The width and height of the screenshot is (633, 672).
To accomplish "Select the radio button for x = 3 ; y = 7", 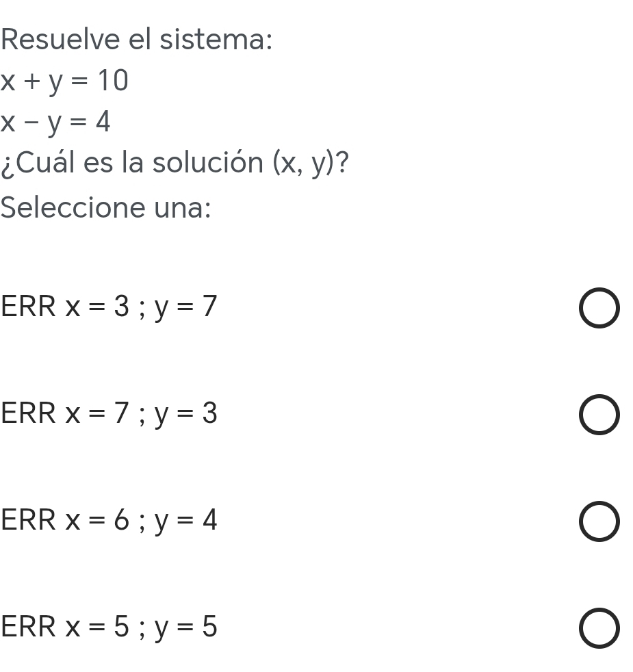I will tap(599, 308).
